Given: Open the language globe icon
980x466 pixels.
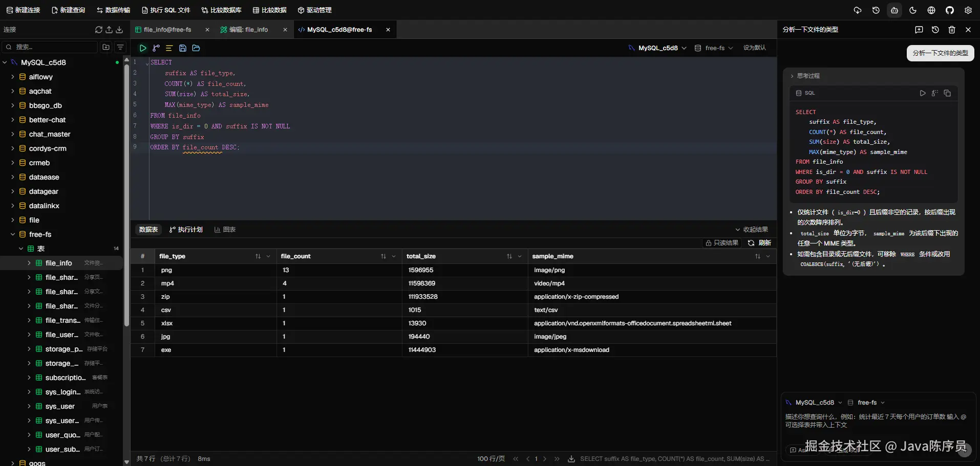Looking at the screenshot, I should [931, 10].
